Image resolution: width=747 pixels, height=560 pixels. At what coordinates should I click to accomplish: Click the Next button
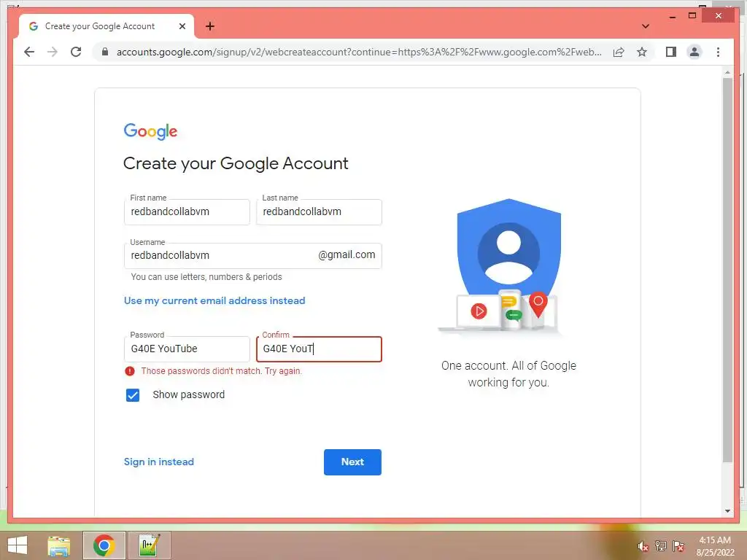tap(352, 462)
